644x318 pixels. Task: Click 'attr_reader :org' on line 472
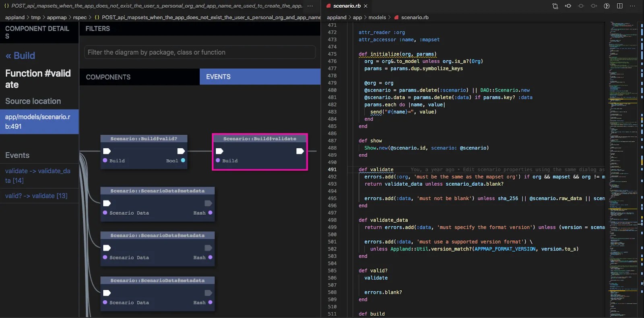(x=382, y=33)
